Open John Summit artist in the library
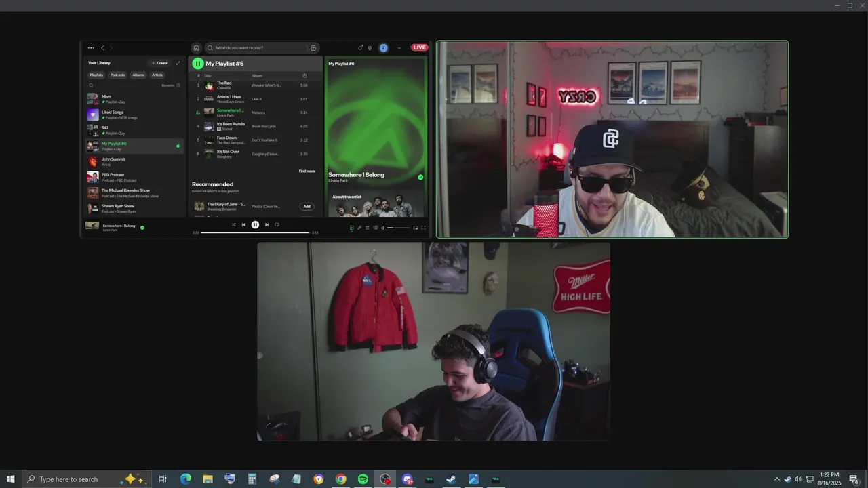The width and height of the screenshot is (868, 488). coord(134,161)
